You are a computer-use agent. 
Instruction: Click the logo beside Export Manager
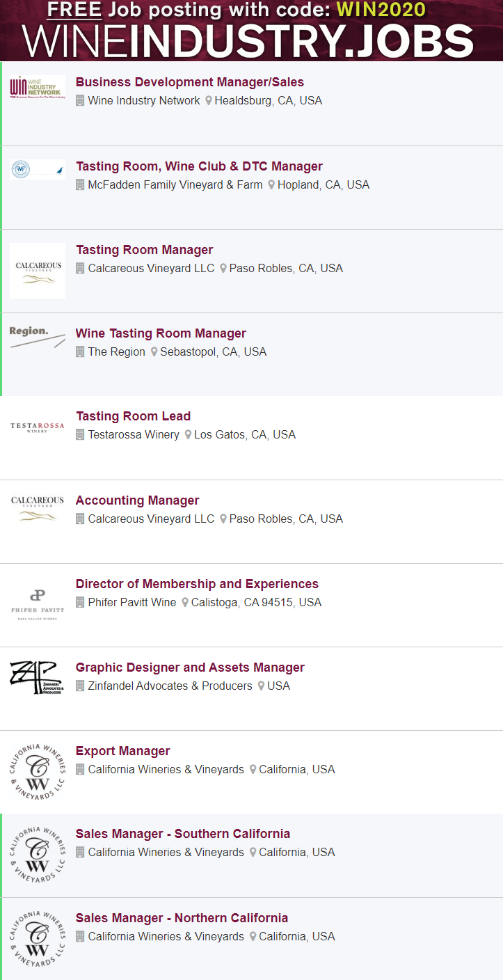click(x=38, y=770)
